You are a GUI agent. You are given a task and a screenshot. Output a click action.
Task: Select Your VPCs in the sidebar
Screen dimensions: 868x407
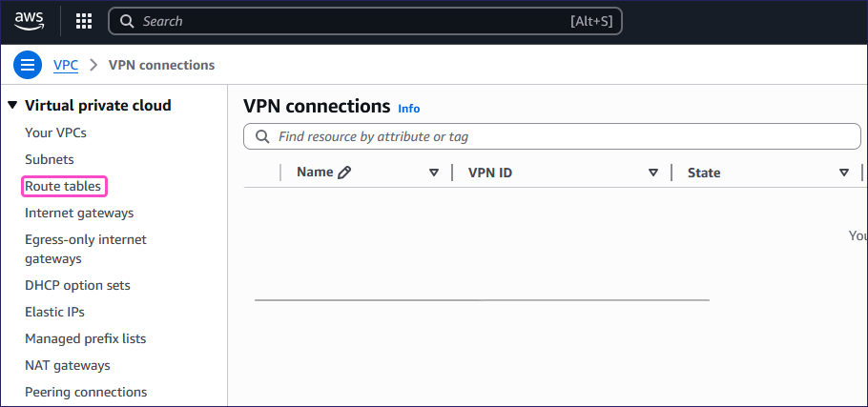point(55,132)
